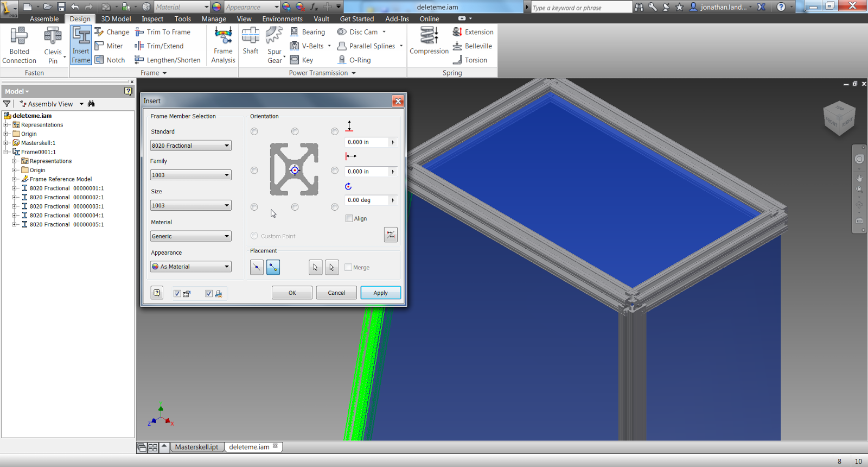Open the Belleville spring tool
This screenshot has width=868, height=467.
point(473,46)
